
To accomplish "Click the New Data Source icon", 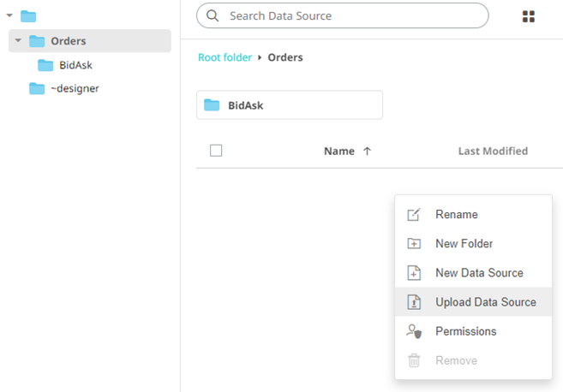I will pyautogui.click(x=414, y=273).
